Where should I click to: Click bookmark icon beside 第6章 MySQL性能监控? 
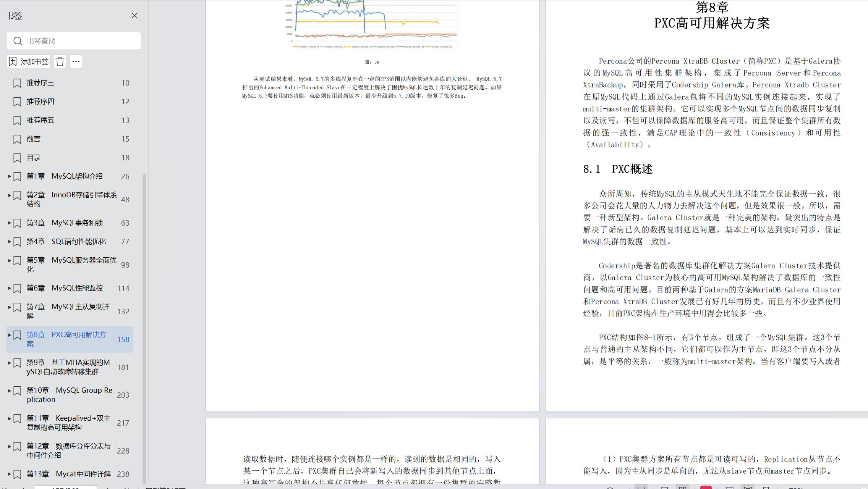(17, 288)
